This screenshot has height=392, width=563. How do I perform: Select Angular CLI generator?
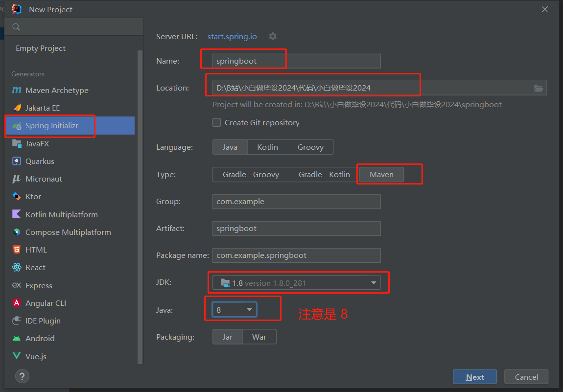[46, 303]
